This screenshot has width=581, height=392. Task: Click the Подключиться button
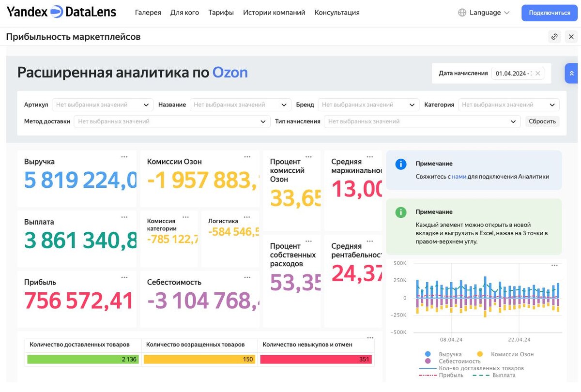(550, 13)
